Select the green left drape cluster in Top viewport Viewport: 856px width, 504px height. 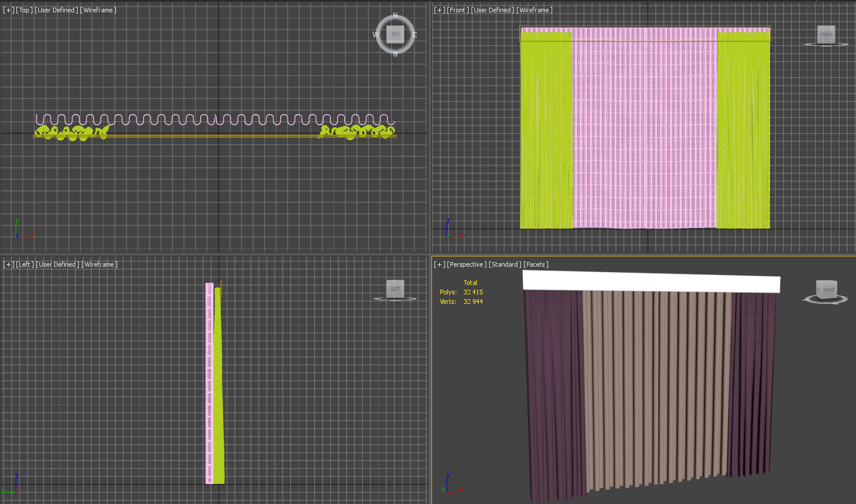(x=72, y=132)
